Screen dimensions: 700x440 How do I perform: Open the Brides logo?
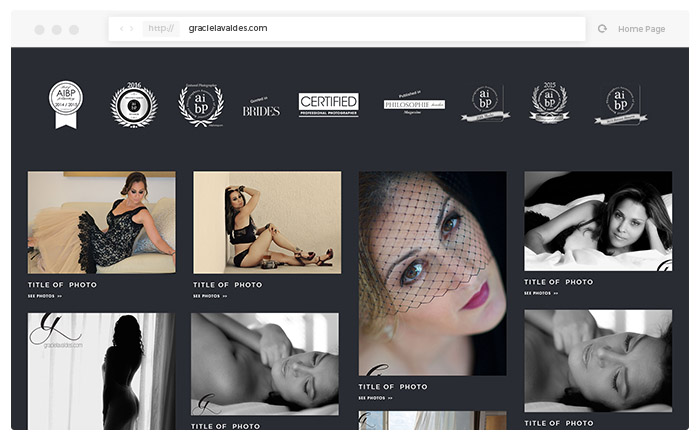click(x=261, y=107)
